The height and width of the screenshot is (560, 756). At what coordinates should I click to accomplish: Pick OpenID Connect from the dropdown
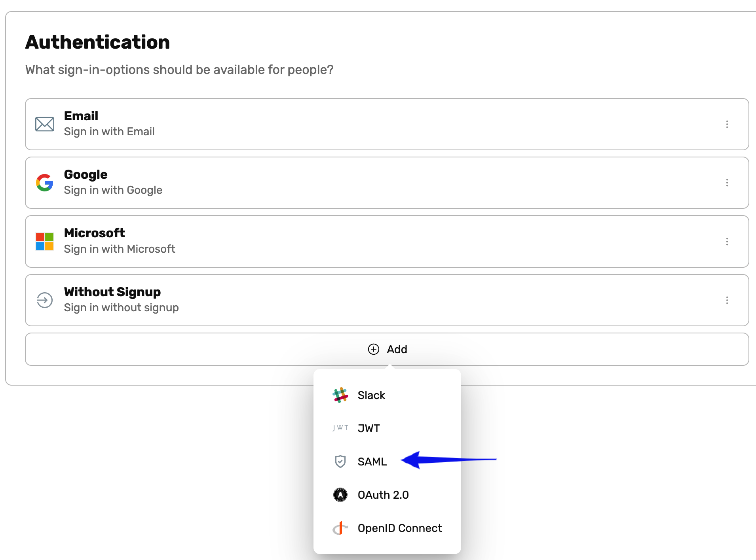coord(399,528)
